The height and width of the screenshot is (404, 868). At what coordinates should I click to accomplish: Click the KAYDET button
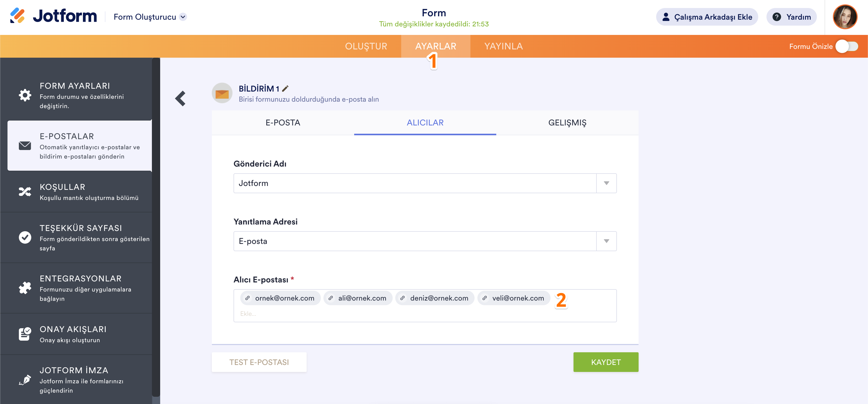coord(606,362)
